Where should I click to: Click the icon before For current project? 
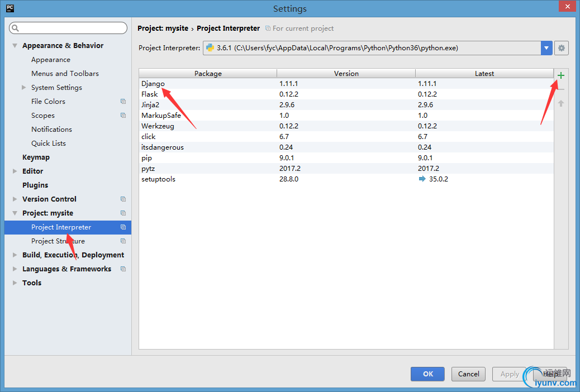[268, 28]
